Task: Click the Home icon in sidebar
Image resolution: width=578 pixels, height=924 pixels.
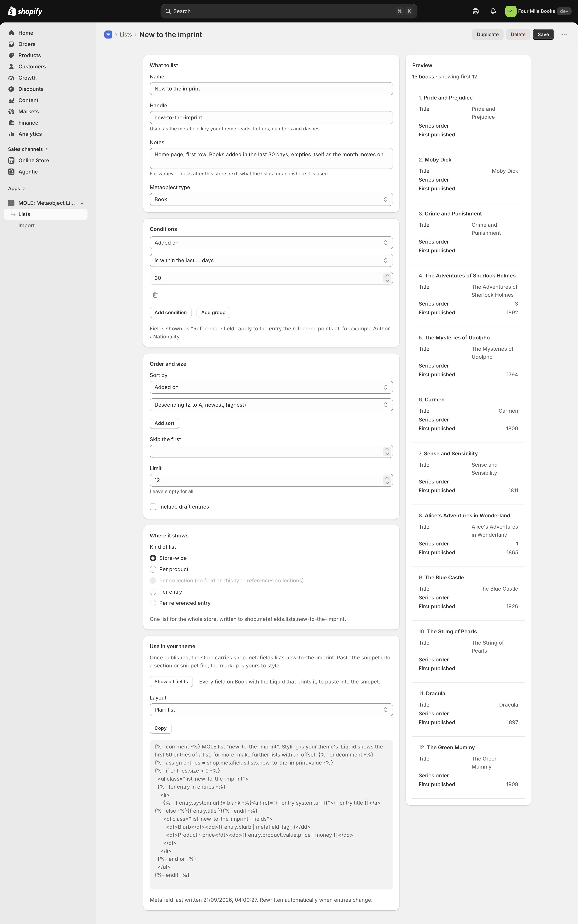Action: (11, 33)
